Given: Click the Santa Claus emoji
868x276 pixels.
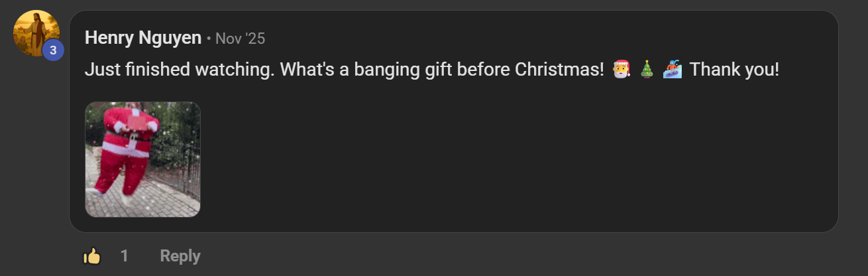Looking at the screenshot, I should point(621,69).
